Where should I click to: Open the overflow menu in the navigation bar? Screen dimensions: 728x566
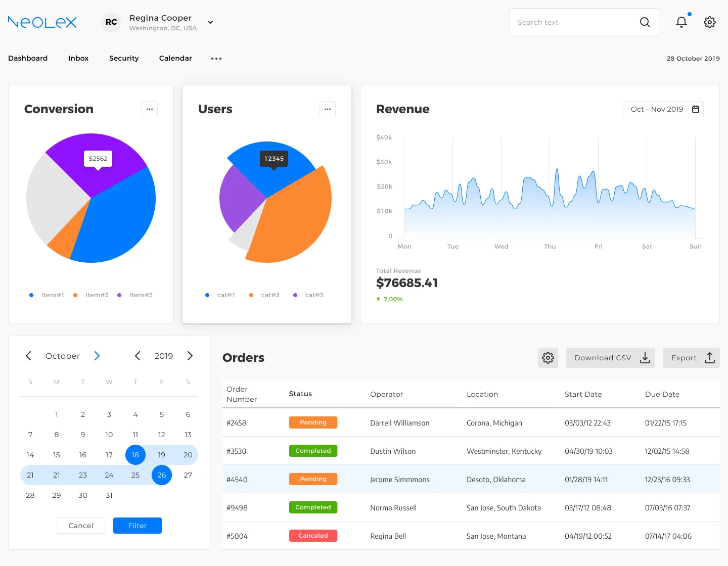216,59
